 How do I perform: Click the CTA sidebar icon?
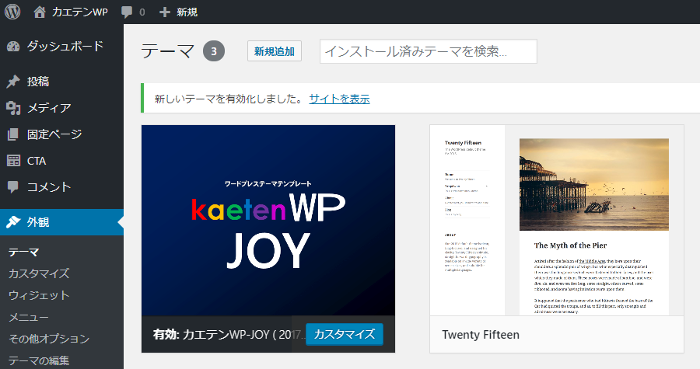[x=13, y=161]
